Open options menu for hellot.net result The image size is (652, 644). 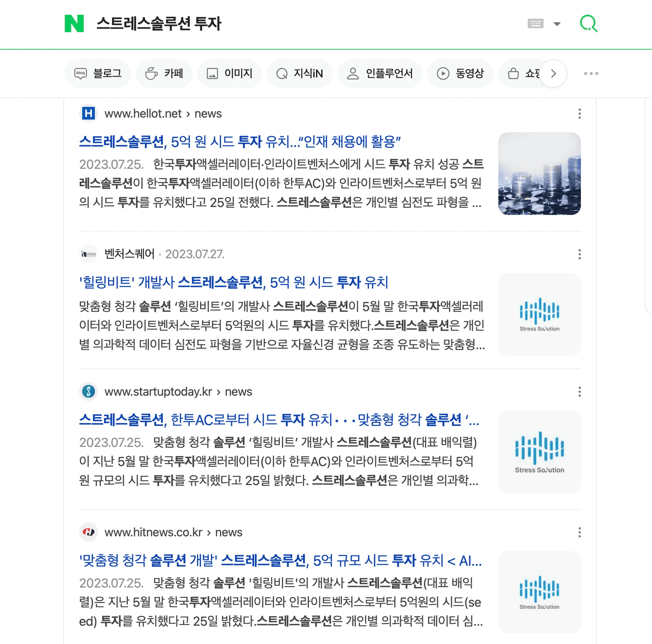click(579, 114)
